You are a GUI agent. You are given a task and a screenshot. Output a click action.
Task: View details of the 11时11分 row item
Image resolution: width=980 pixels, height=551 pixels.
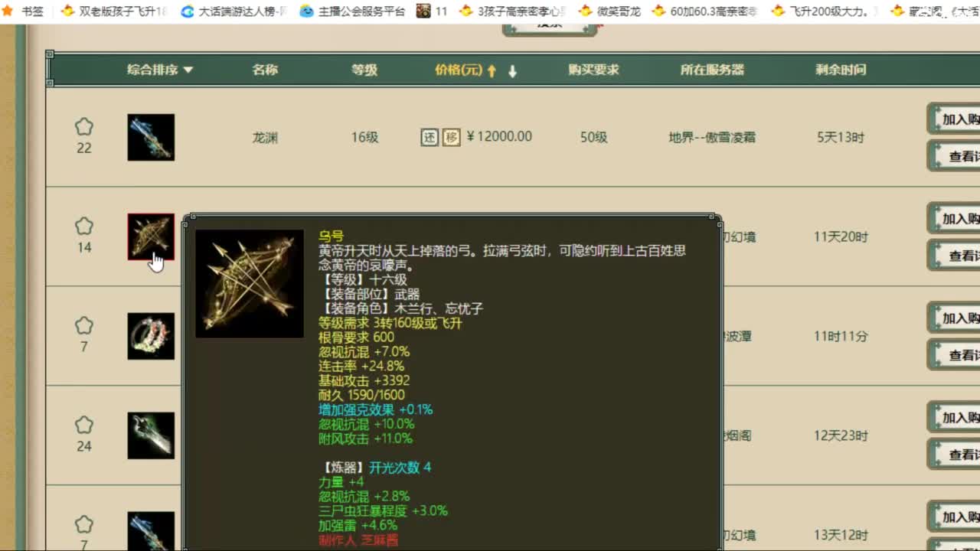(954, 354)
